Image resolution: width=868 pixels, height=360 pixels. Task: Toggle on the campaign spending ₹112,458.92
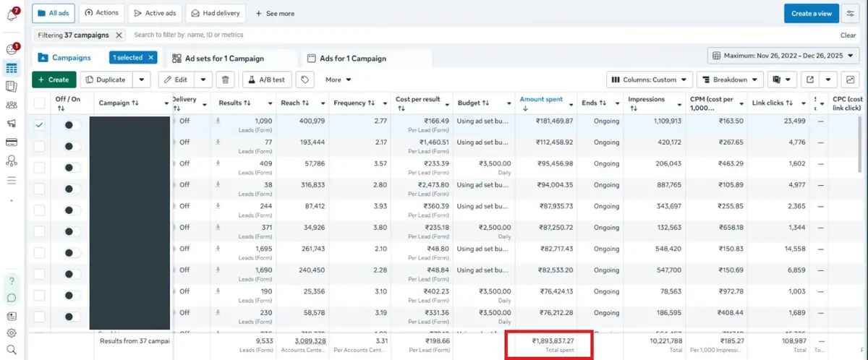coord(71,146)
